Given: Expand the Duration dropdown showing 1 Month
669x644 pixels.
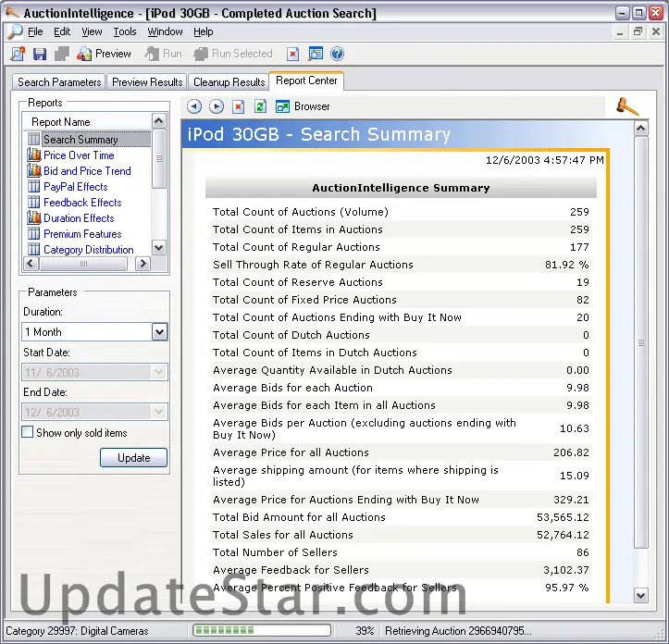Looking at the screenshot, I should point(159,332).
